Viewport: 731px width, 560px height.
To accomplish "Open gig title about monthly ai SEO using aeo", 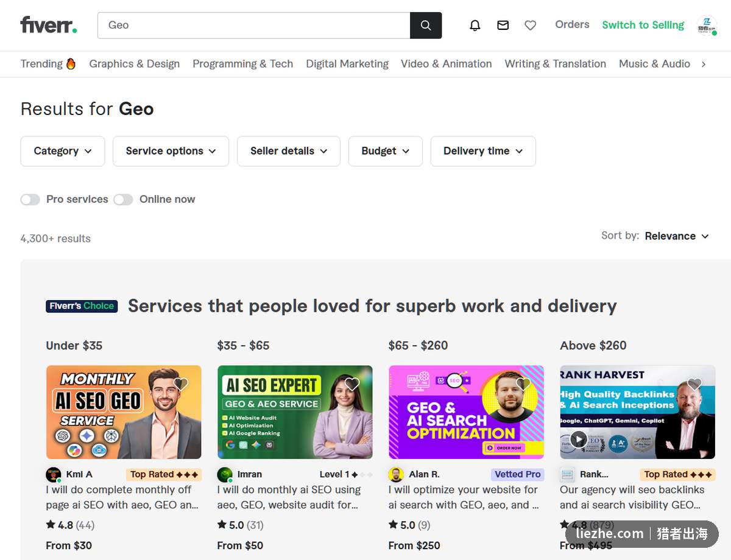I will pos(289,497).
